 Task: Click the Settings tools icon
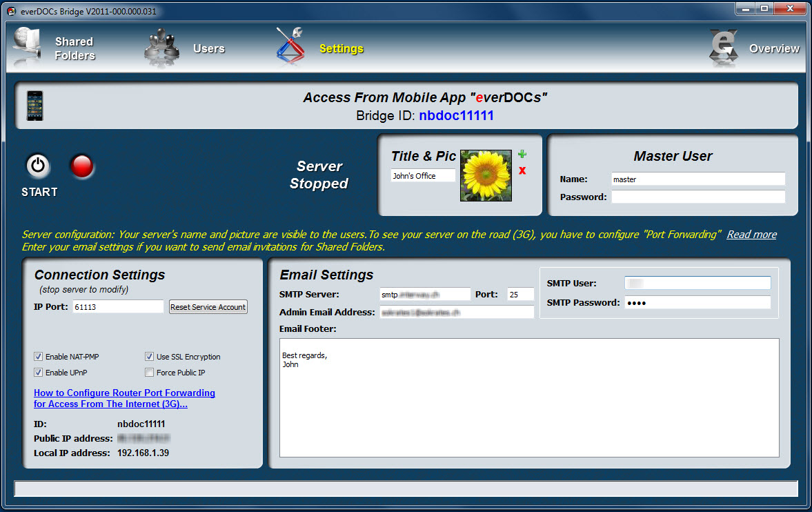point(290,47)
